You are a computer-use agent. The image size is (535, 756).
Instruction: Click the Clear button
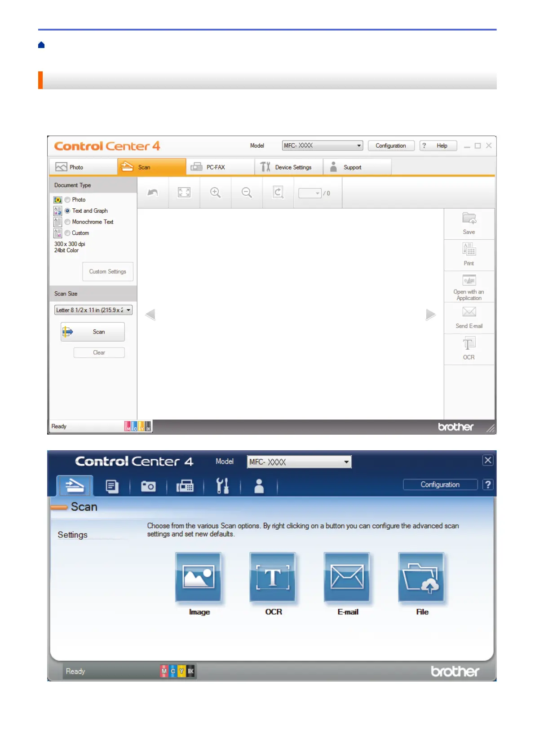pos(99,352)
